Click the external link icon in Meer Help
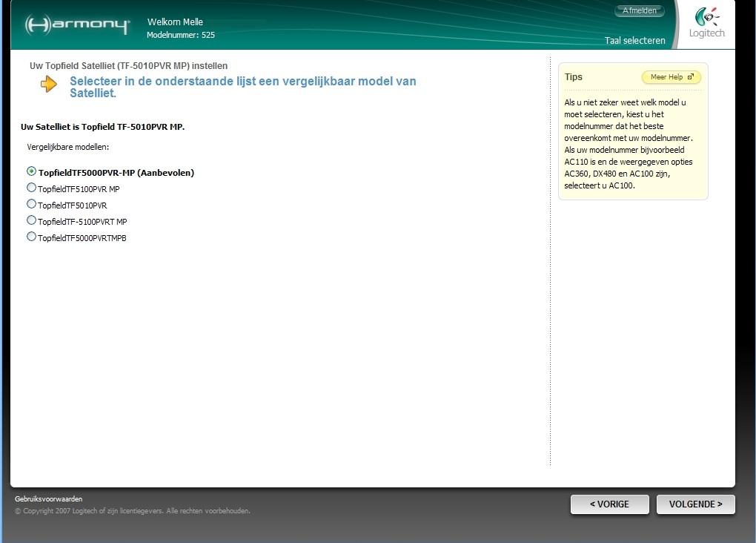 [x=691, y=76]
